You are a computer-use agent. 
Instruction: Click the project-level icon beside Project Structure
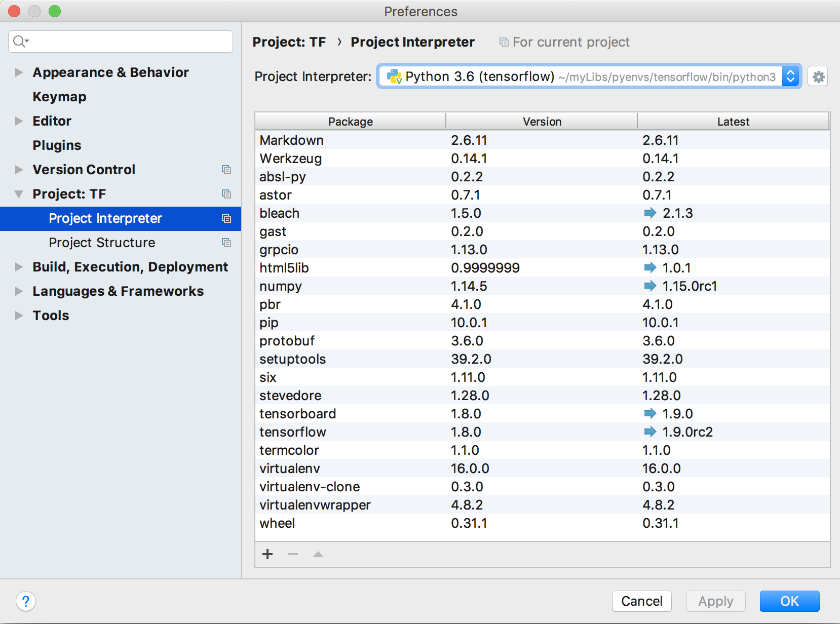[226, 243]
